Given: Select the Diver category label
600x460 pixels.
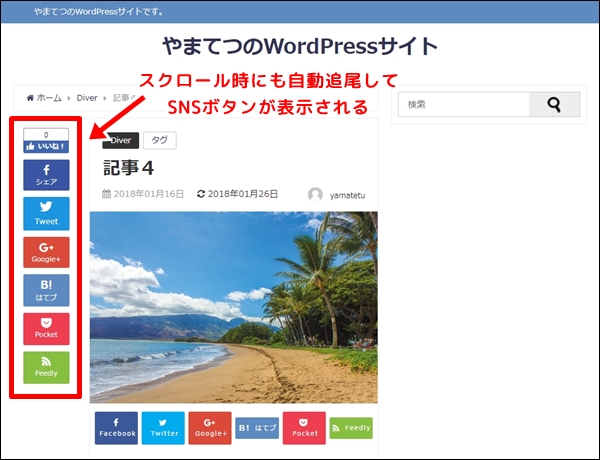Looking at the screenshot, I should coord(120,141).
